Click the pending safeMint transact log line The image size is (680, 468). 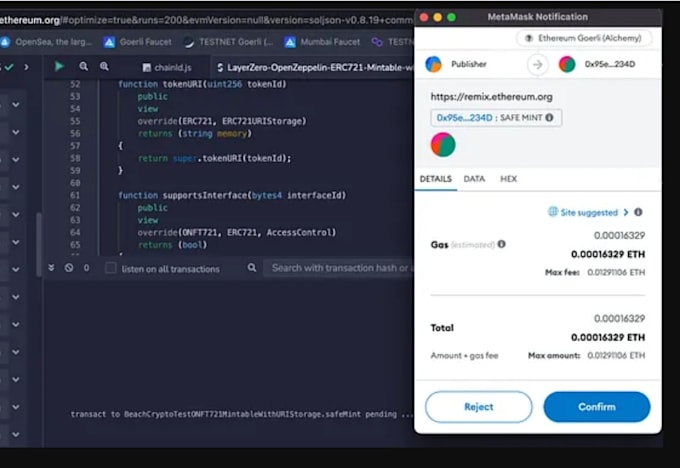pyautogui.click(x=242, y=414)
